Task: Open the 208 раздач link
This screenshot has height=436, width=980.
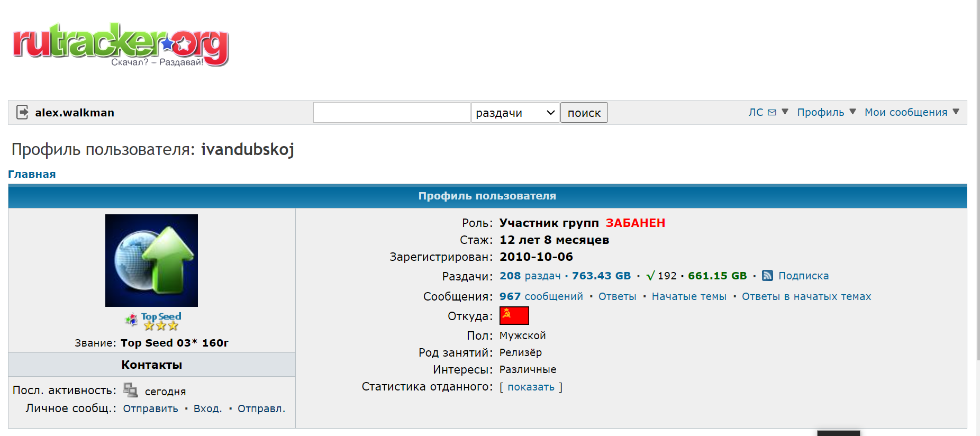Action: tap(530, 276)
